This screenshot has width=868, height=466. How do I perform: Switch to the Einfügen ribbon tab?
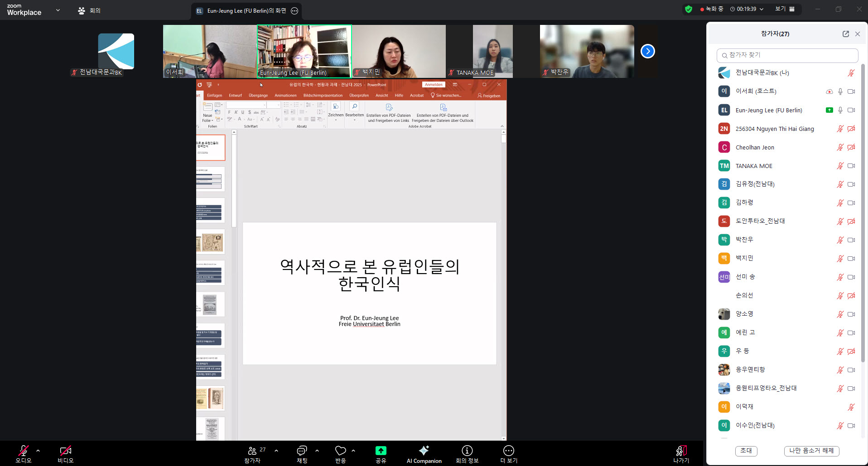(x=214, y=95)
